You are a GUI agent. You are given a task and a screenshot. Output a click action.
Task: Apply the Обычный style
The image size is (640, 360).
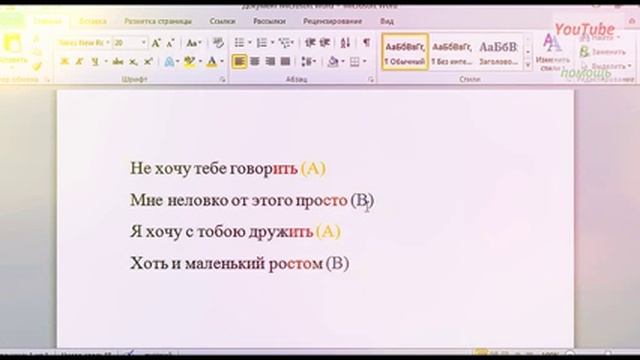click(405, 52)
